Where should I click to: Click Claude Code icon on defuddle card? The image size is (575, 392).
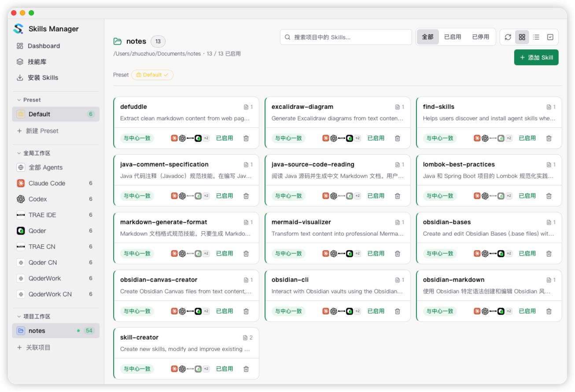point(174,138)
